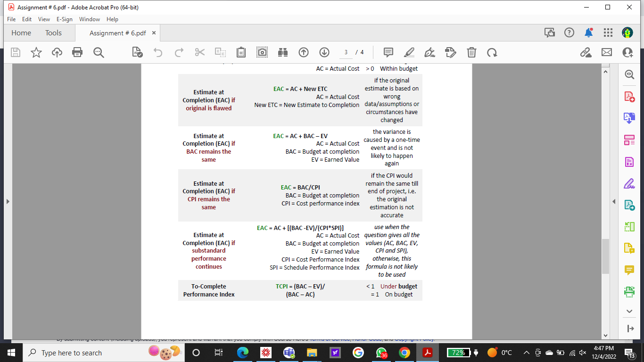Star this file as a favorite
The height and width of the screenshot is (362, 644).
[x=36, y=52]
